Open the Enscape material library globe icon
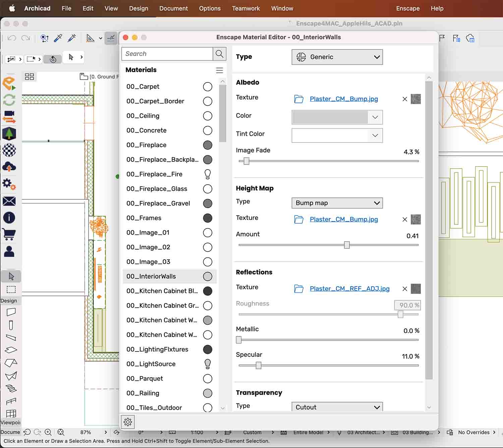Screen dimensions: 503x448 pos(9,150)
